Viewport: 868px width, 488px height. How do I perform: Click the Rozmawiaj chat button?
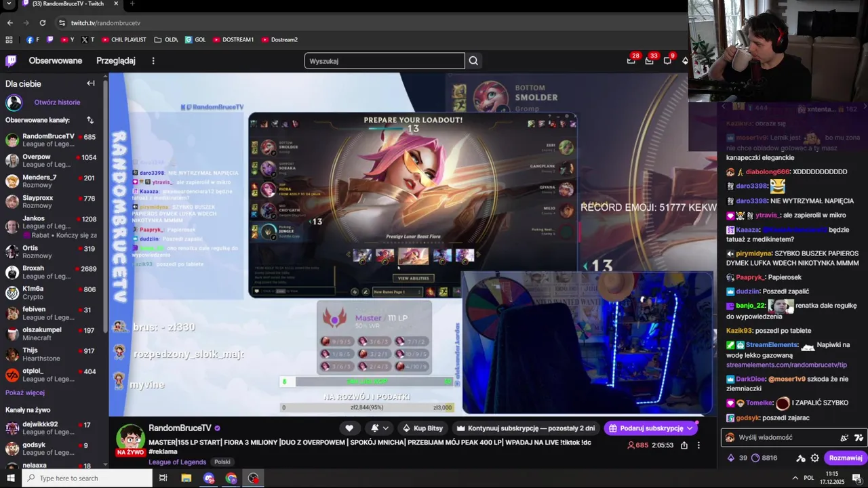point(845,457)
